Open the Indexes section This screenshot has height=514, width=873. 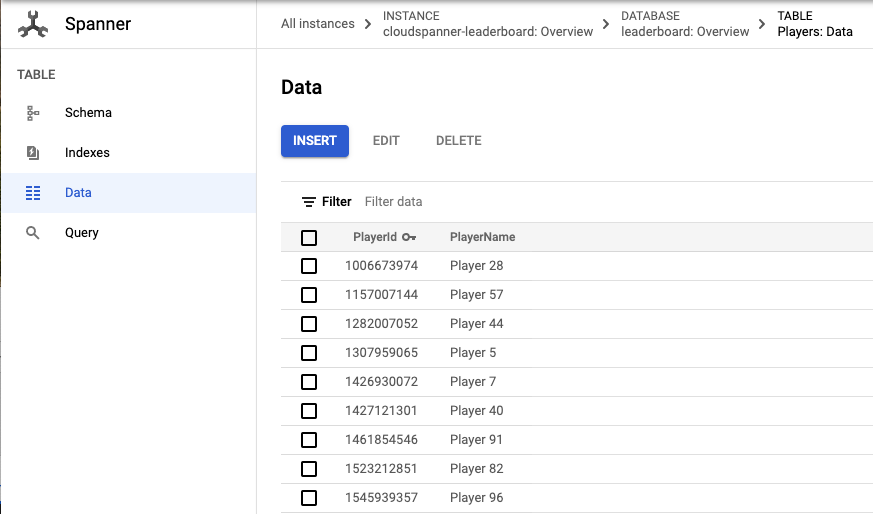(87, 153)
